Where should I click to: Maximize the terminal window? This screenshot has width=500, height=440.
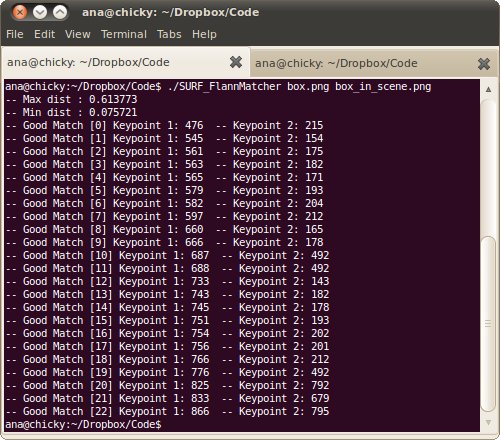(x=60, y=13)
